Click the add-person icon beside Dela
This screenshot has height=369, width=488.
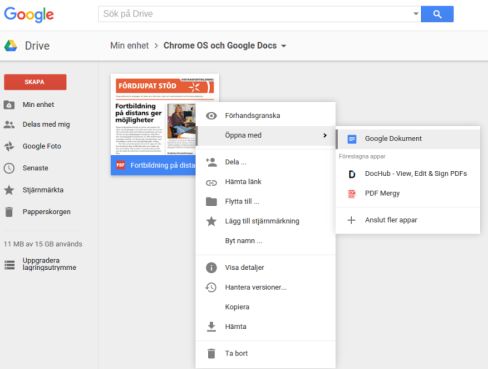[211, 162]
